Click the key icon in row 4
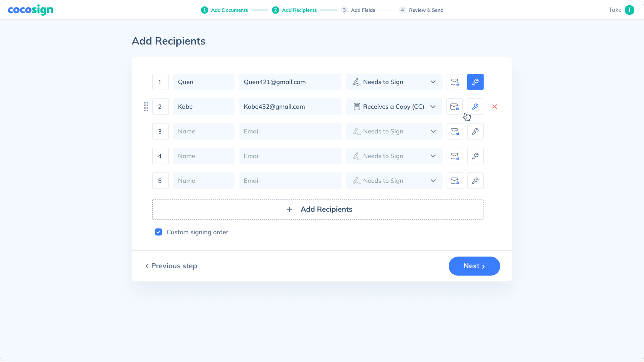This screenshot has height=362, width=644. (475, 156)
